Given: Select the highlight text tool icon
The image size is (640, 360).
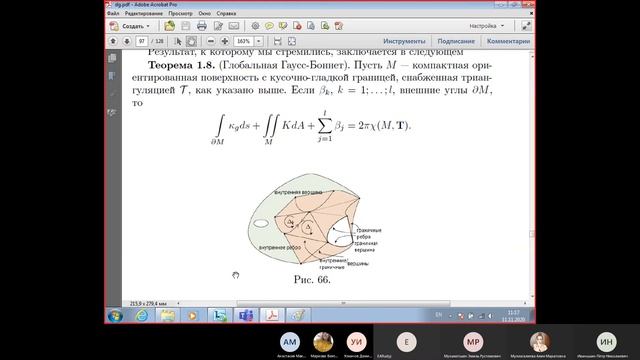Looking at the screenshot, I should point(283,26).
